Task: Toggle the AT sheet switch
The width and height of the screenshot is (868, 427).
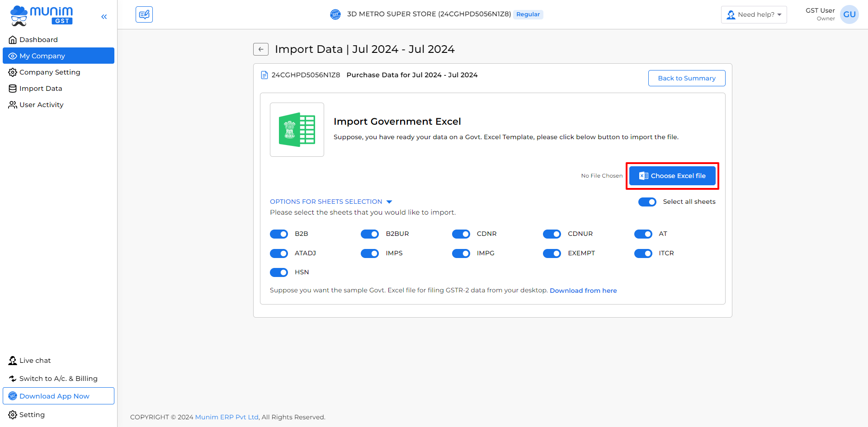Action: click(643, 234)
